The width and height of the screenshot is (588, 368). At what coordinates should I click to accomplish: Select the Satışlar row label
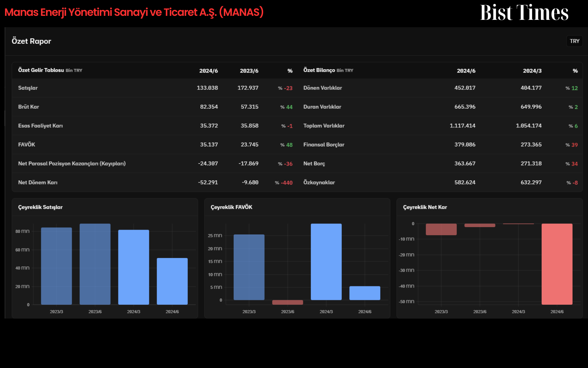coord(28,88)
